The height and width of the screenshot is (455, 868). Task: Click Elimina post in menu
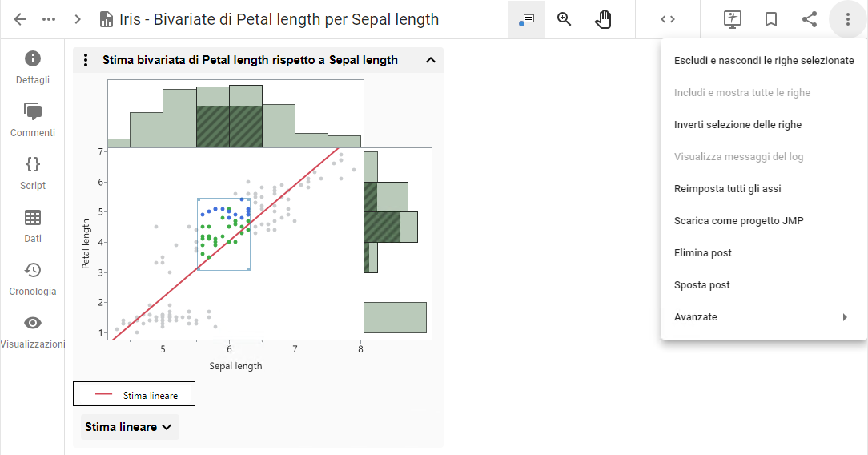pyautogui.click(x=703, y=253)
